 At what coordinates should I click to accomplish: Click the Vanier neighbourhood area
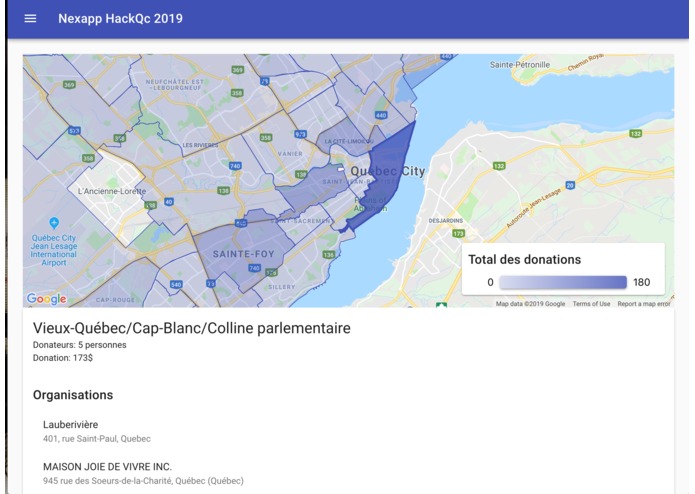290,154
